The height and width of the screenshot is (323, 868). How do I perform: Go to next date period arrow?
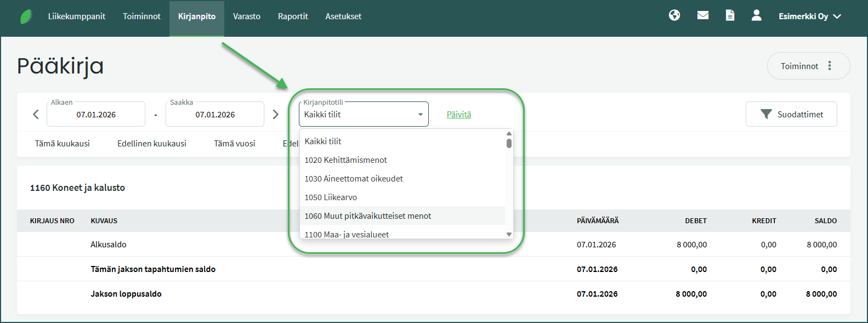(x=276, y=114)
